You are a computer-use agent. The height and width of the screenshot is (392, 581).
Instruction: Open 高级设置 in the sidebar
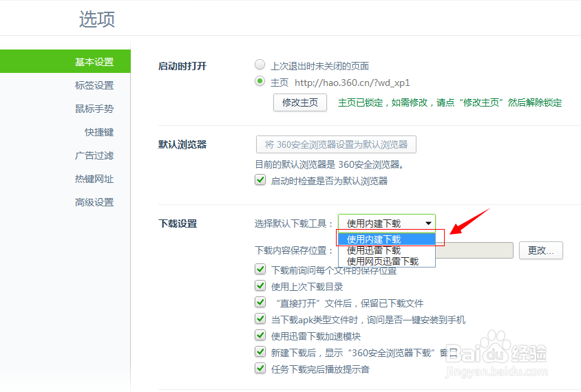[x=94, y=202]
